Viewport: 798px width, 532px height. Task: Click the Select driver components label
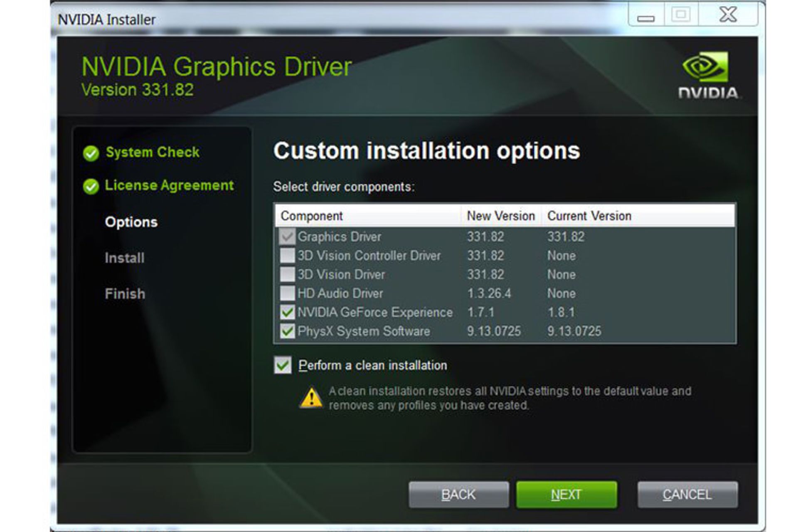344,187
